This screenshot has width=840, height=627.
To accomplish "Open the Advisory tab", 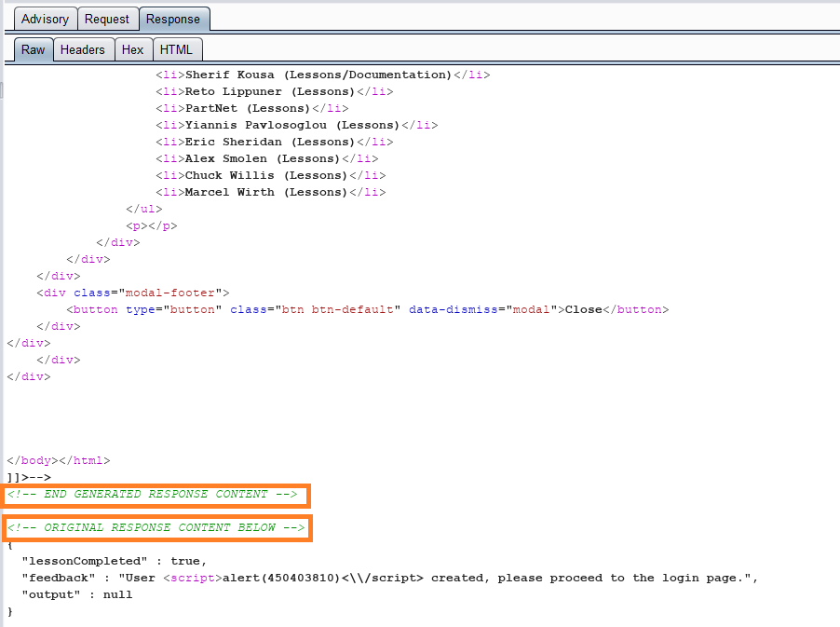I will tap(46, 20).
